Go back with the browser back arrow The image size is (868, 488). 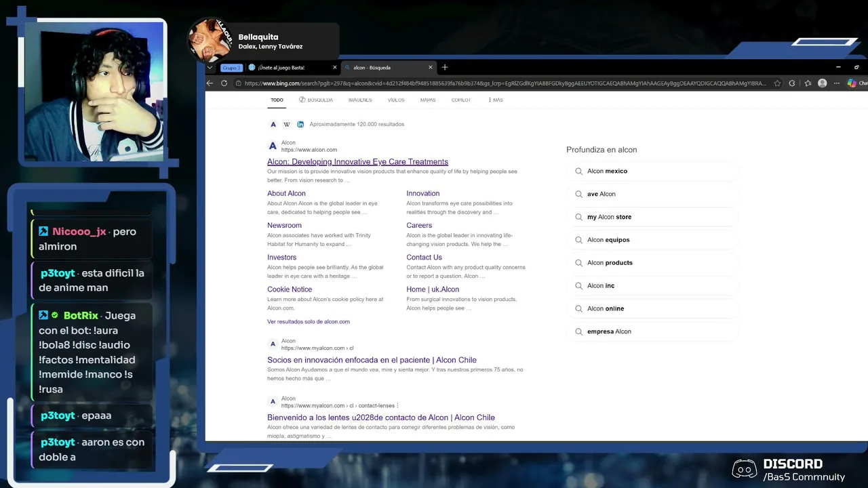[210, 83]
